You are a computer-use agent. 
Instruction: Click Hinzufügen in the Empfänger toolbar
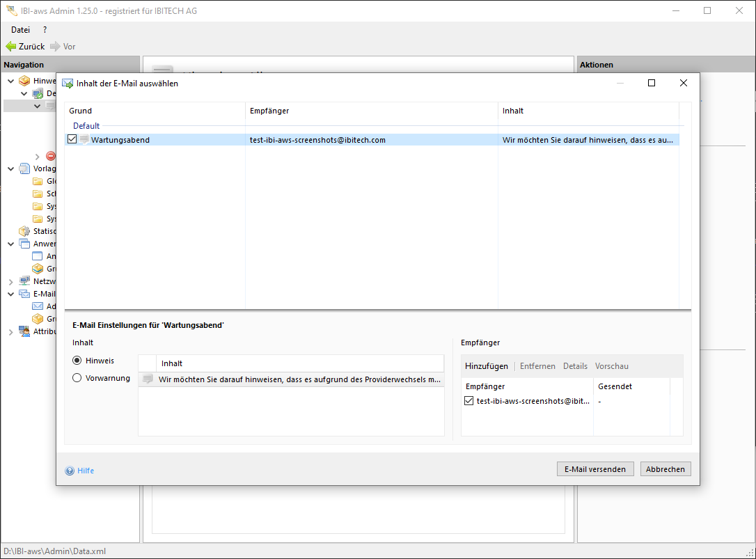pos(487,366)
